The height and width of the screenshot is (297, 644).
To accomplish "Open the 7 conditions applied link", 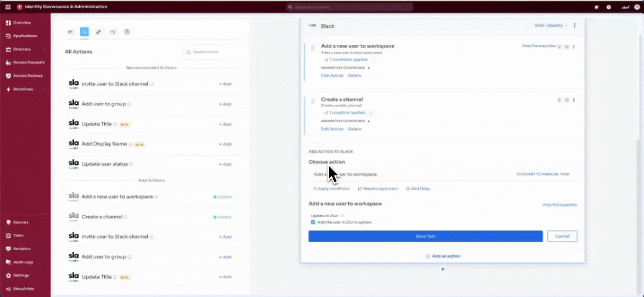I will [x=346, y=59].
